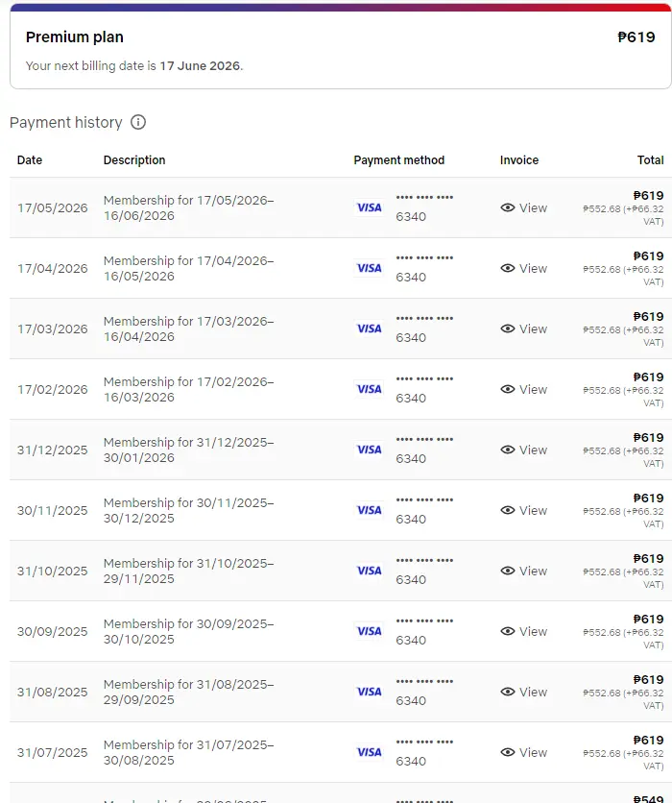This screenshot has width=672, height=803.
Task: Click the VISA logo in the 31/08/2025 row
Action: click(369, 692)
